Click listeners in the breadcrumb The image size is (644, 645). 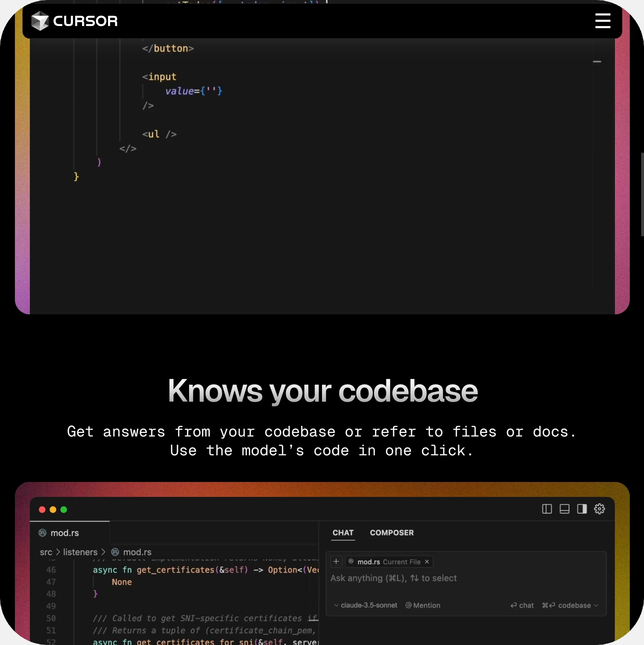pos(80,552)
